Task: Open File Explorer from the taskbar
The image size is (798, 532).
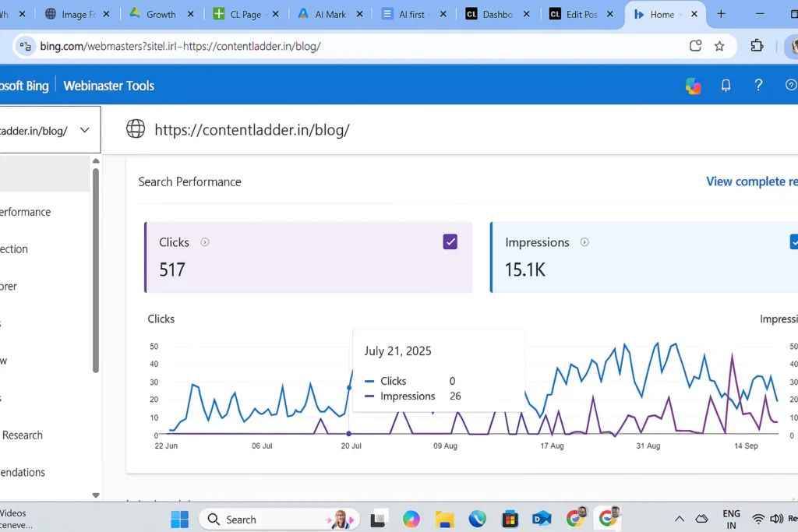Action: (x=444, y=519)
